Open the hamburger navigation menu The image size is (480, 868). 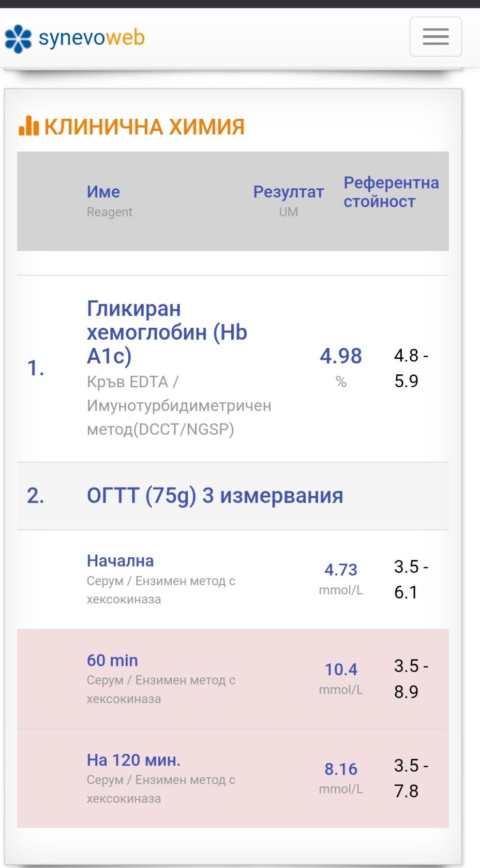coord(436,37)
